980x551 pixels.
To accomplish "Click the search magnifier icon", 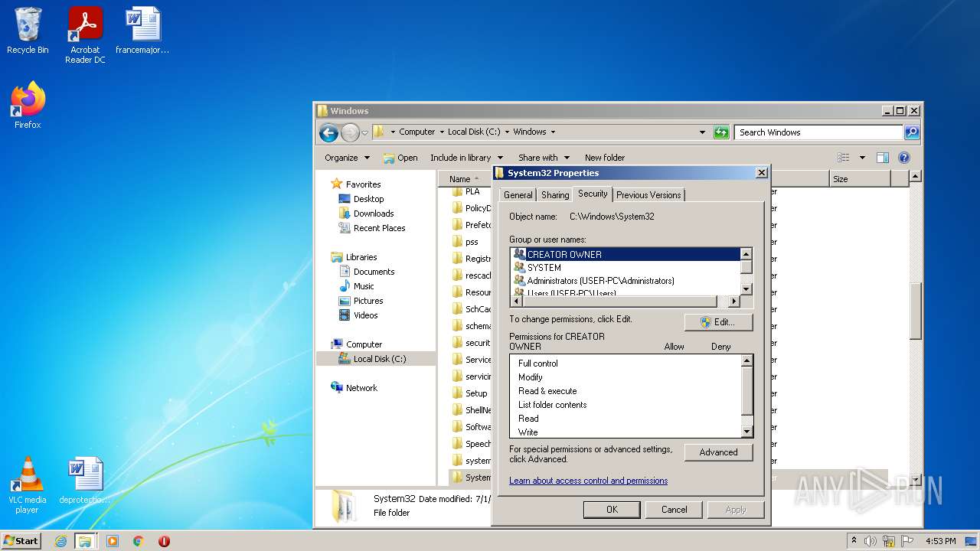I will pyautogui.click(x=911, y=132).
